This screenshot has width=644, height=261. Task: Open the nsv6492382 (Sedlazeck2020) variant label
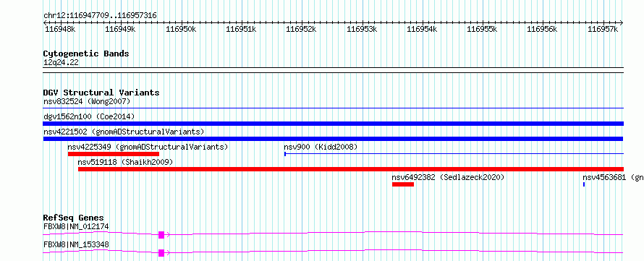click(x=448, y=177)
